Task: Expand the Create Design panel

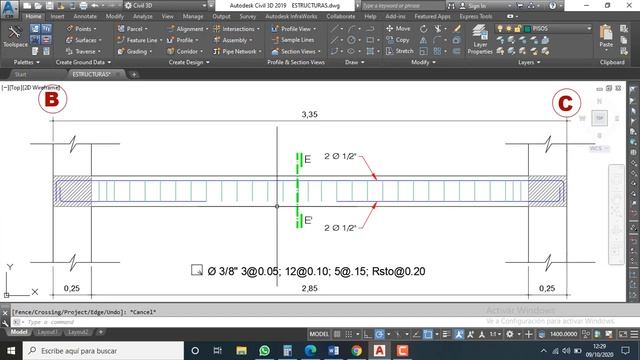Action: click(x=189, y=62)
